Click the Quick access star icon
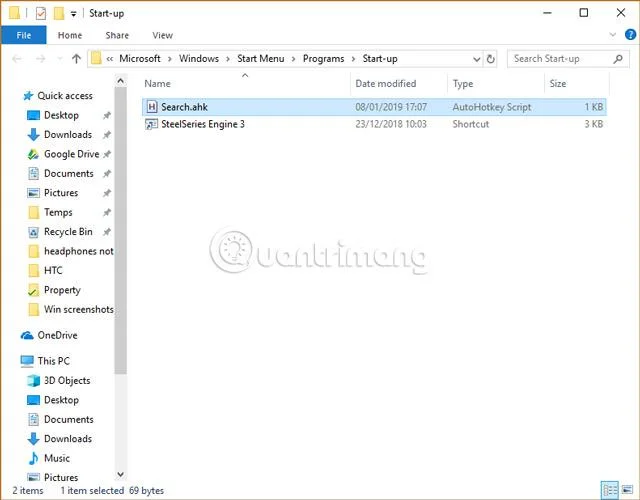Image resolution: width=640 pixels, height=500 pixels. 28,96
